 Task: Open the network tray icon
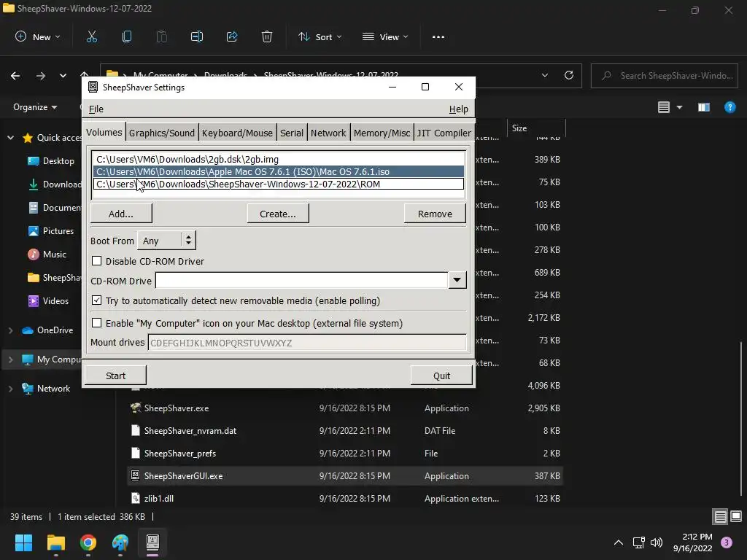pos(638,542)
